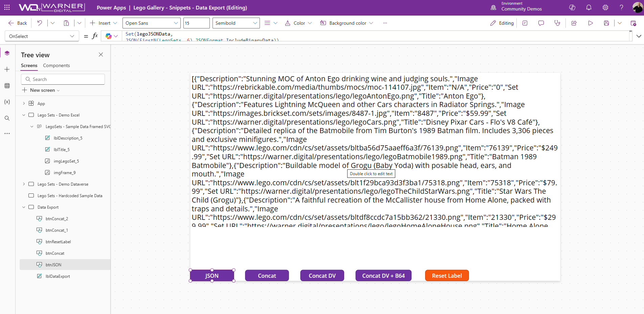Collapse the LegoSets Sample Data gallery node
Viewport: 644px width, 314px height.
[32, 126]
